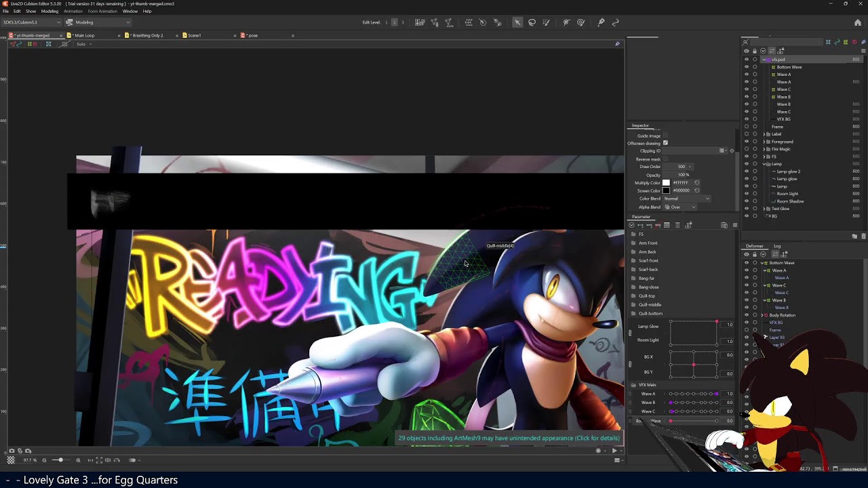Switch to the Breathing Only 2 tab

pos(148,35)
